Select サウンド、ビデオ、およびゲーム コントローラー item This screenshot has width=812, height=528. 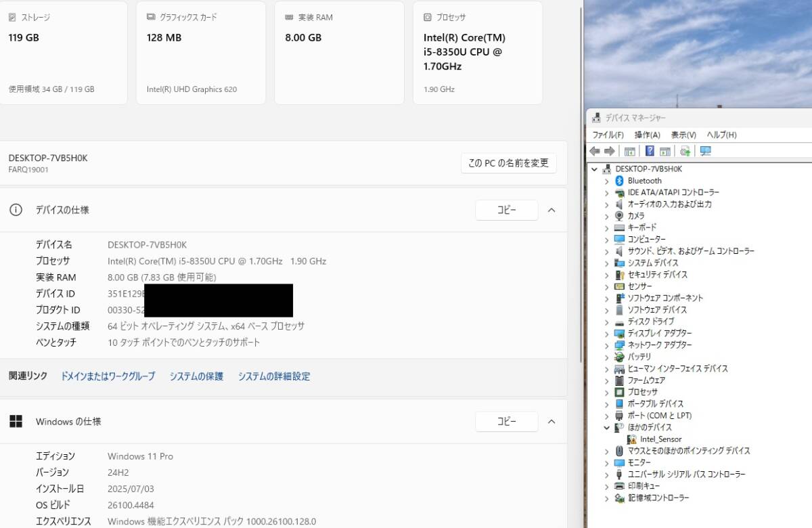(x=691, y=251)
